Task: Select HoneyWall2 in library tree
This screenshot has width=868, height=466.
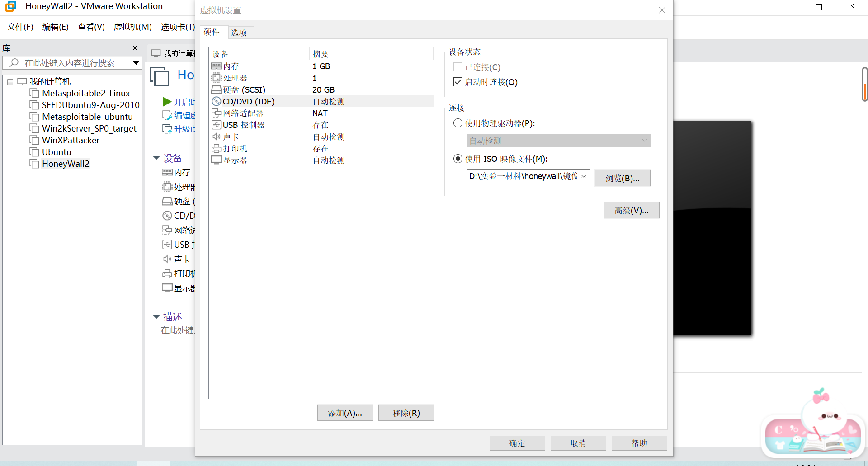Action: click(x=66, y=164)
